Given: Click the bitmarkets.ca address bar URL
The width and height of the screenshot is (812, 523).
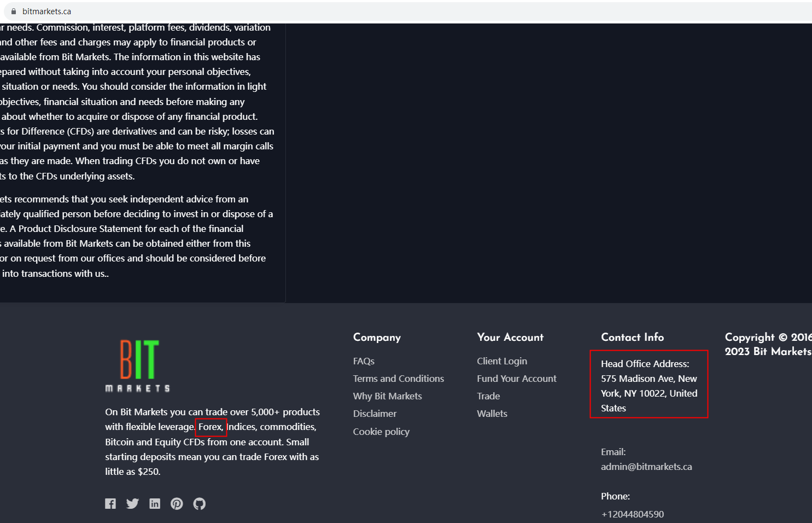Looking at the screenshot, I should click(46, 11).
